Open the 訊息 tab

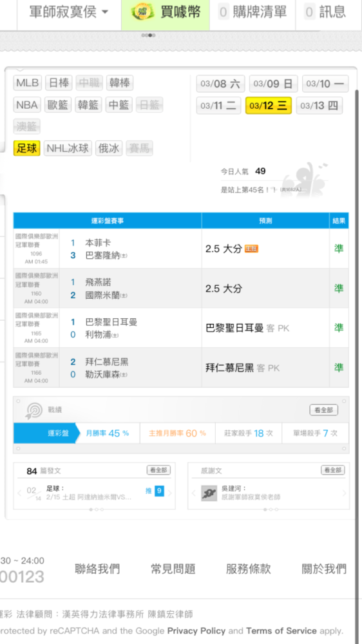[x=326, y=12]
